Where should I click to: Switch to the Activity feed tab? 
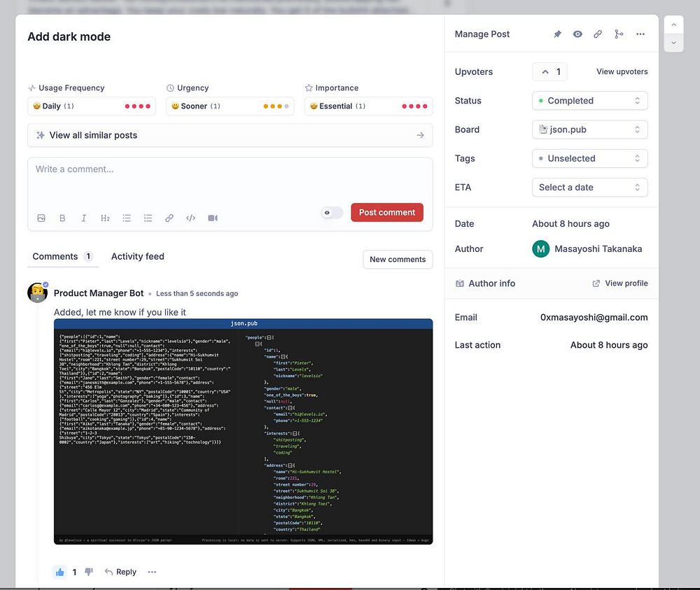point(137,256)
